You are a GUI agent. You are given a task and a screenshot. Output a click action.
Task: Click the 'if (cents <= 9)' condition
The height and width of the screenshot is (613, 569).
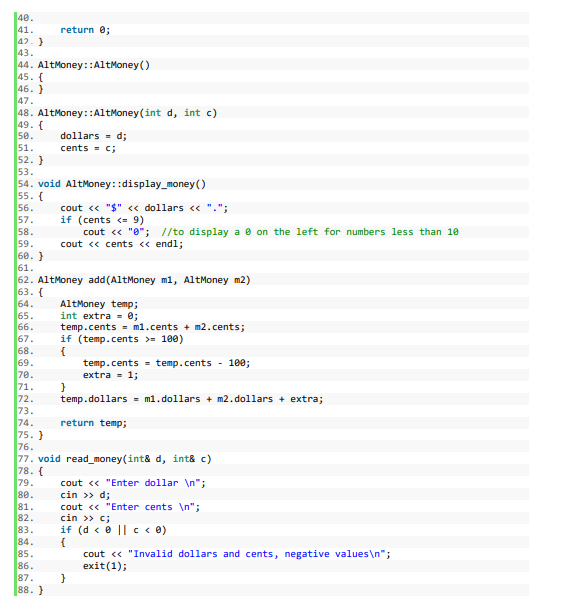coord(102,220)
